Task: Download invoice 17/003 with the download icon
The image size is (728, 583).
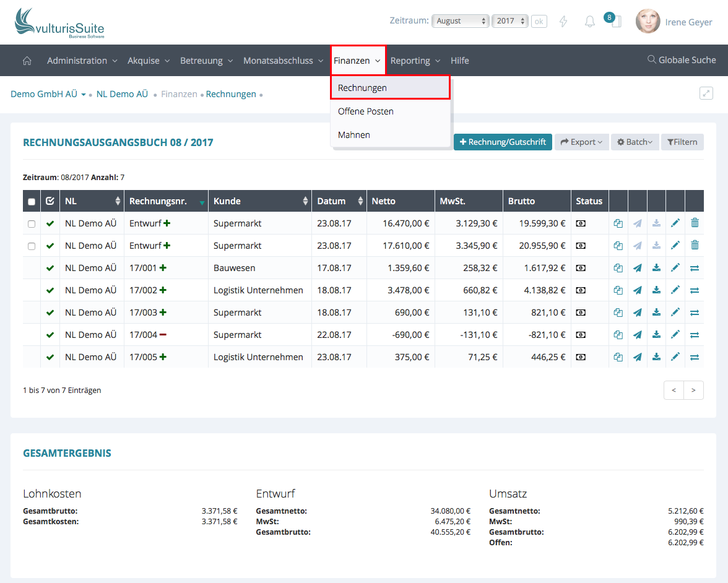Action: click(x=656, y=313)
